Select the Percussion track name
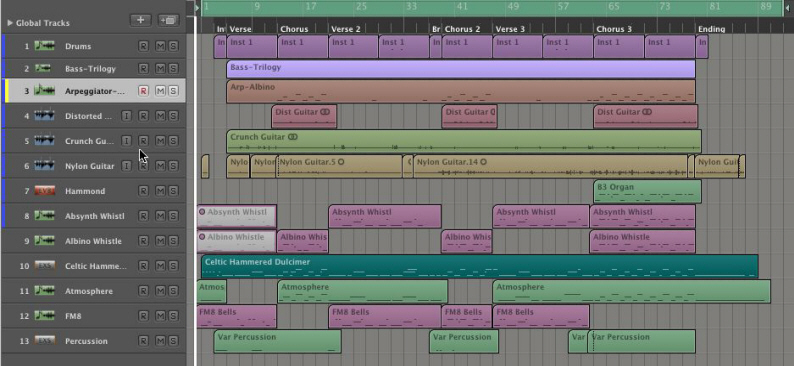The image size is (794, 366). coord(86,341)
